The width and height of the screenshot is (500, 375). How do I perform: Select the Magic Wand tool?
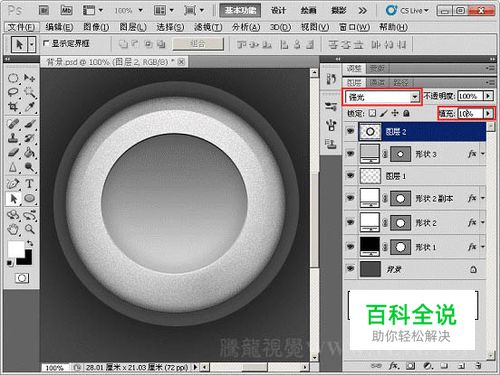(x=30, y=91)
